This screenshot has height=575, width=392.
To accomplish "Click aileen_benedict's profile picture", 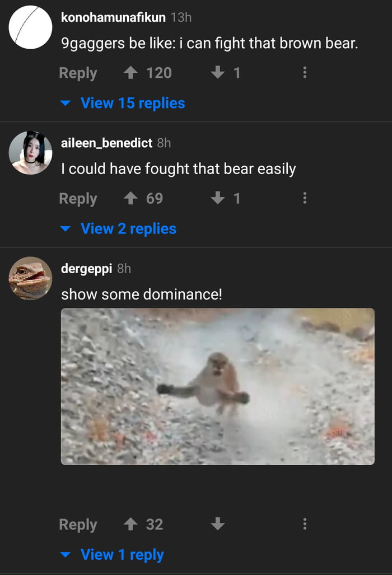I will 30,153.
